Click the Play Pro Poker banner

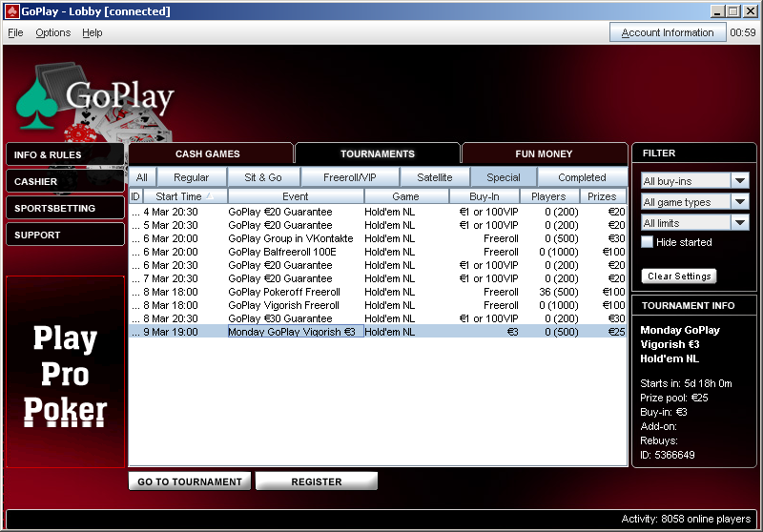pyautogui.click(x=65, y=372)
